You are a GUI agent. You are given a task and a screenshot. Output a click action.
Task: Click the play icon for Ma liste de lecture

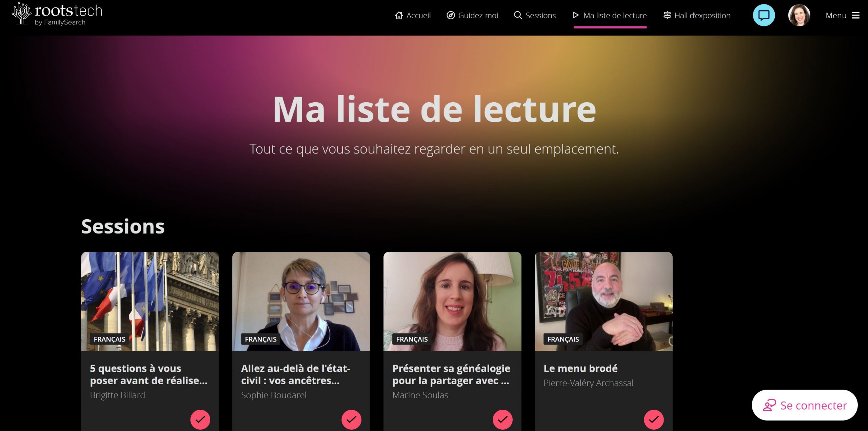[575, 15]
